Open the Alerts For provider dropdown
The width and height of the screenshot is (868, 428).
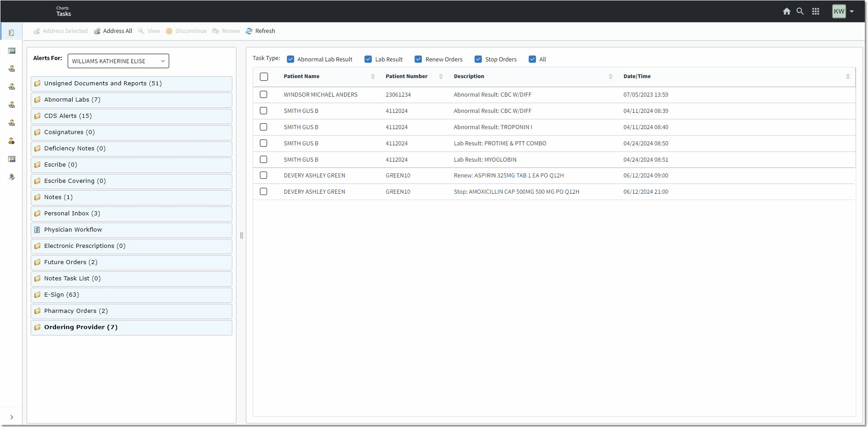pos(118,61)
